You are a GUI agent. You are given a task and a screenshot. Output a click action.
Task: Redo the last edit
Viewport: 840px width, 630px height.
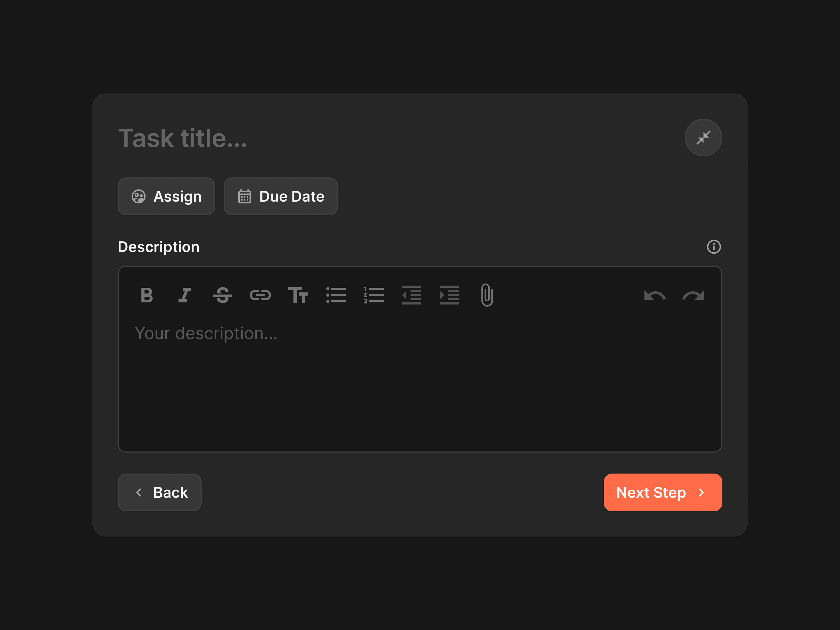693,295
